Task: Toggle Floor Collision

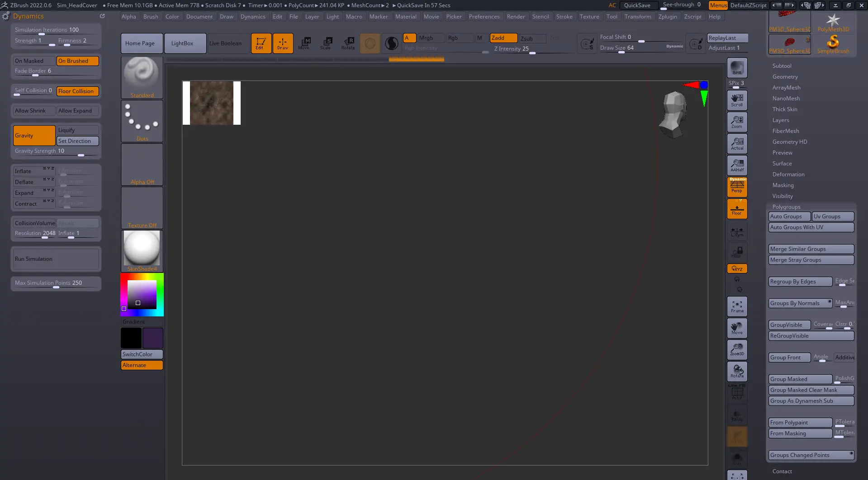Action: click(78, 91)
